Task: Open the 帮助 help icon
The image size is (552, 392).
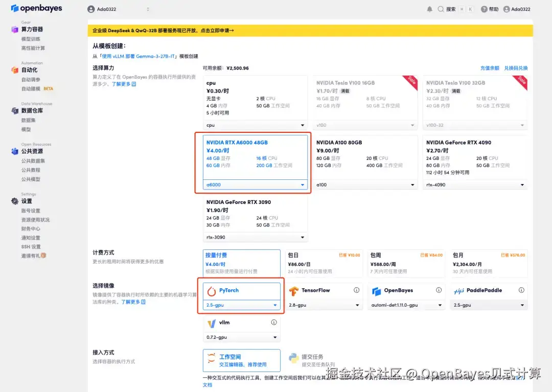Action: (x=484, y=9)
